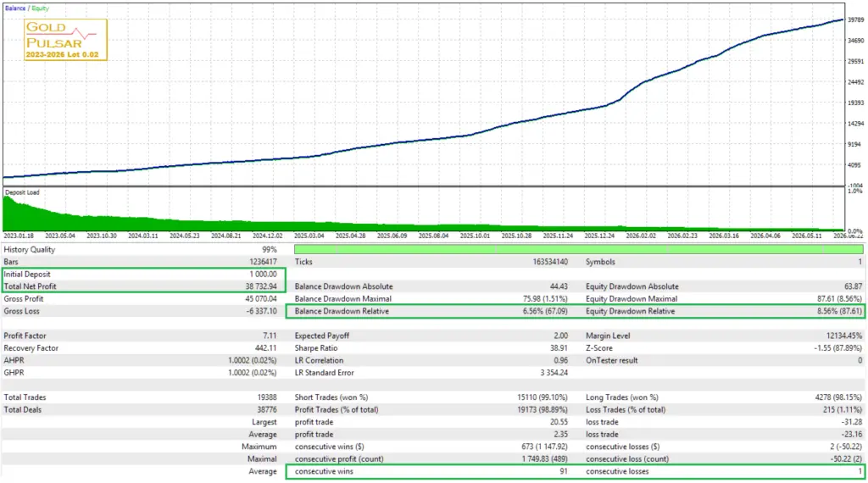Select the History Quality 99% value

(x=270, y=249)
